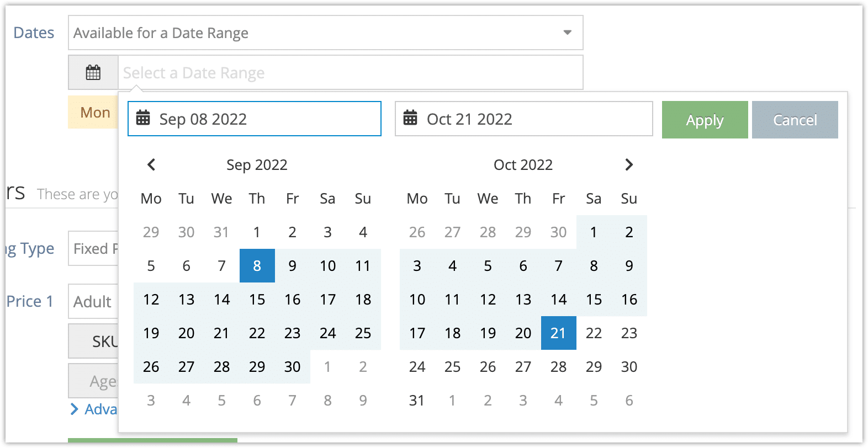Image resolution: width=868 pixels, height=448 pixels.
Task: Click the Adult price label field
Action: (93, 301)
